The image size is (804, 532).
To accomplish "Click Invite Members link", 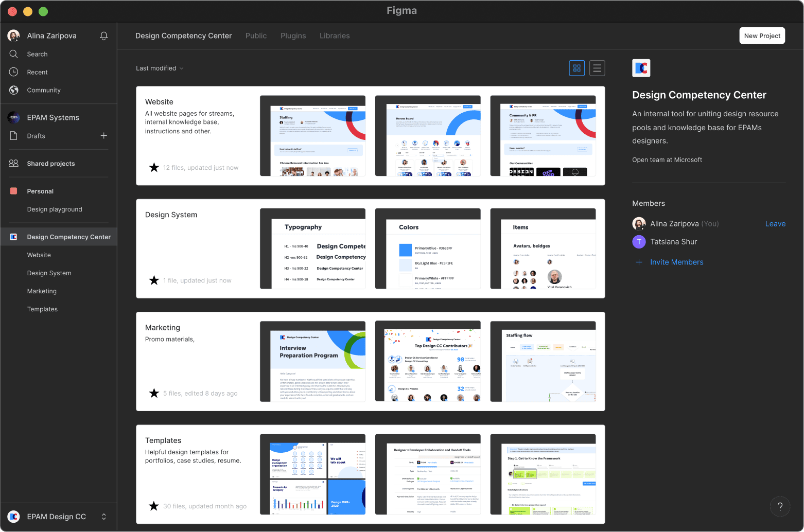I will (676, 262).
